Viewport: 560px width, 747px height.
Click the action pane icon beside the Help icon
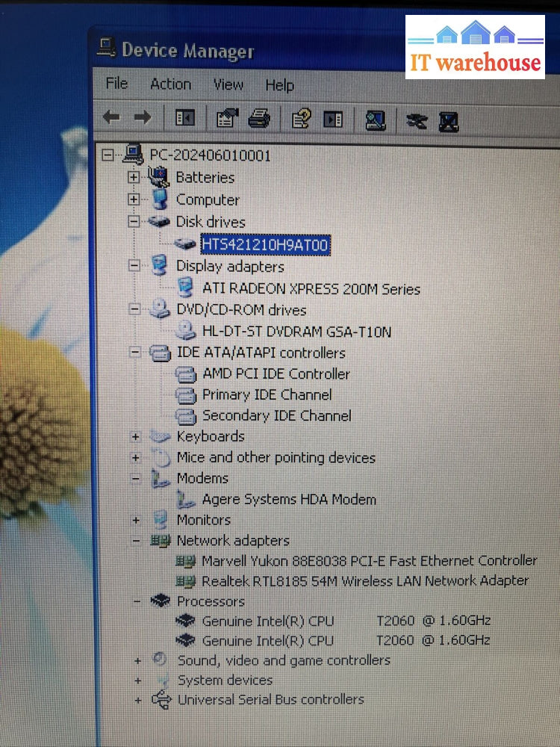pyautogui.click(x=333, y=119)
